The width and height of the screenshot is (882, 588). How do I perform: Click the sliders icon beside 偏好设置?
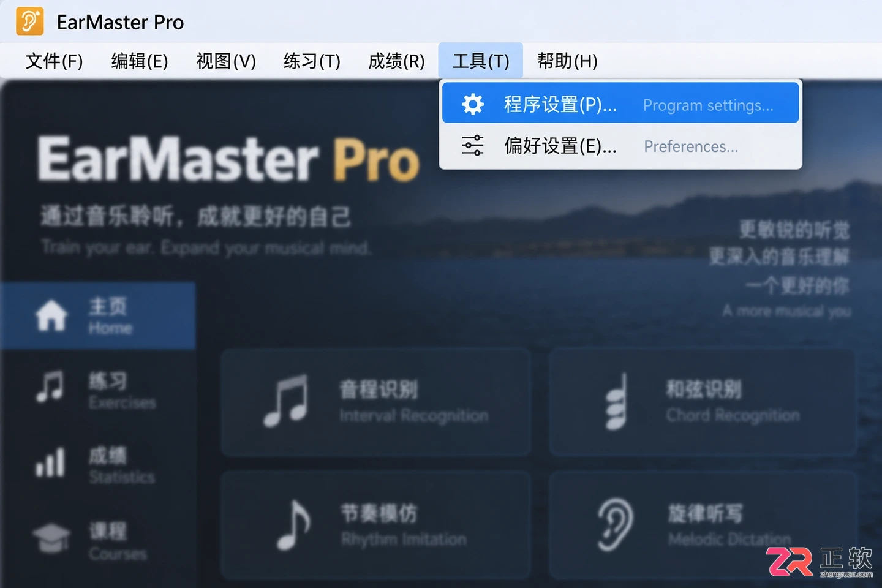(x=472, y=146)
